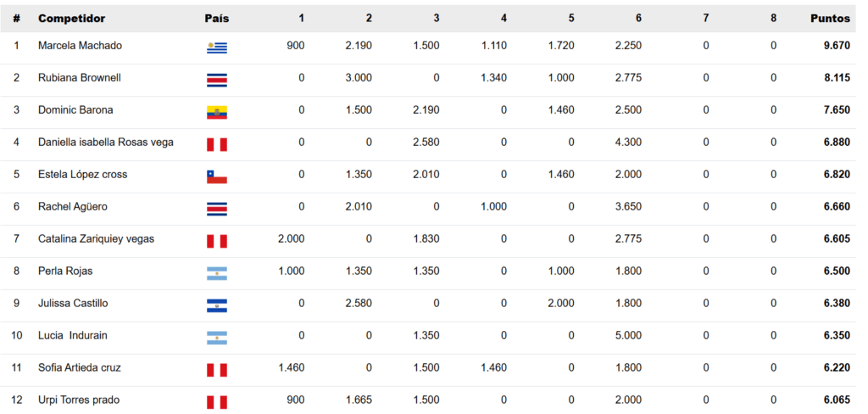Viewport: 868px width, 414px height.
Task: Click the Peru flag beside Catalina Zariquiey vegas
Action: click(x=217, y=241)
